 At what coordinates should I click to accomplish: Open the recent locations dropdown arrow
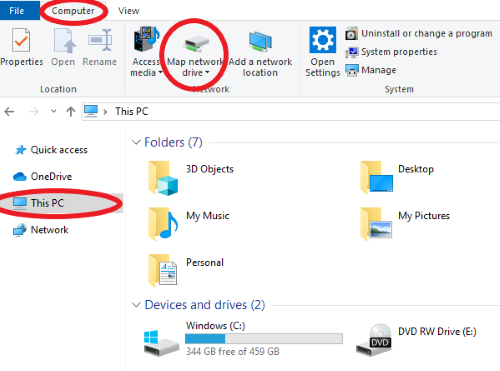[53, 111]
